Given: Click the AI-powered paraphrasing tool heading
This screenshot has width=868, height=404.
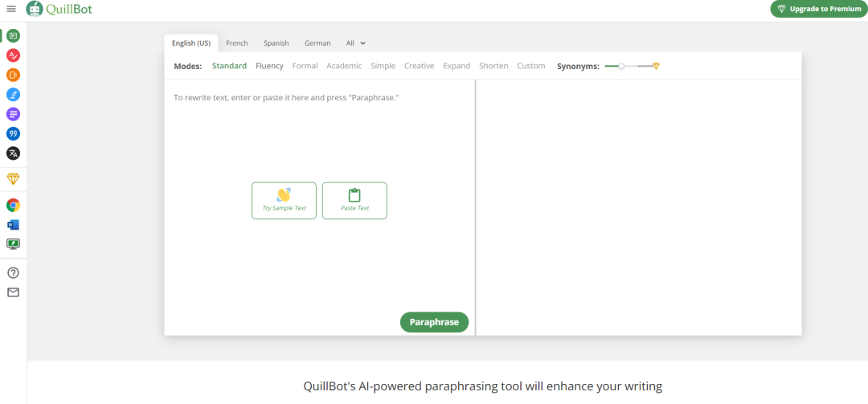Looking at the screenshot, I should (x=483, y=386).
